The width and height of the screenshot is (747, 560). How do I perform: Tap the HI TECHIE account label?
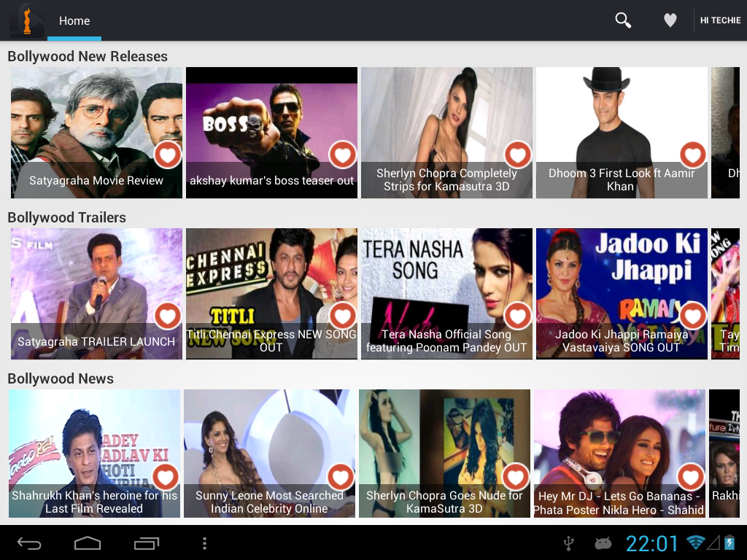(720, 20)
